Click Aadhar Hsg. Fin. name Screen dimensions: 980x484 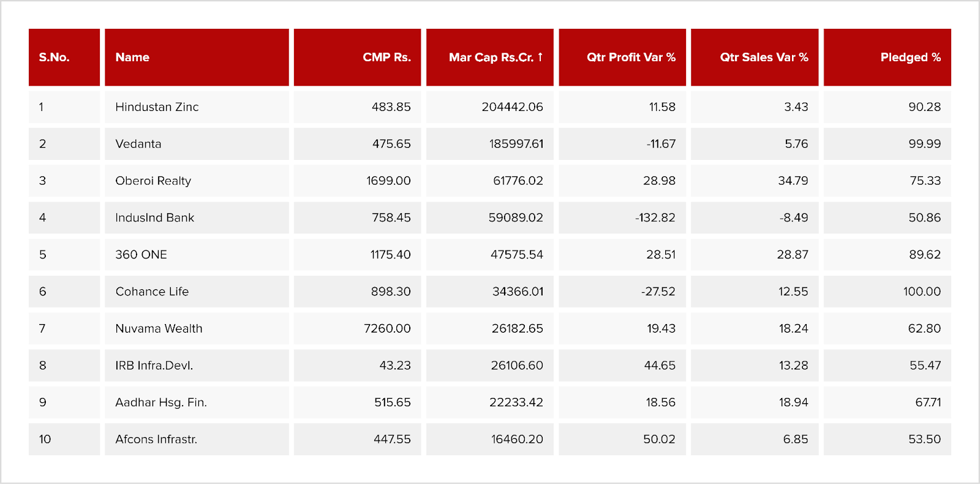tap(161, 403)
